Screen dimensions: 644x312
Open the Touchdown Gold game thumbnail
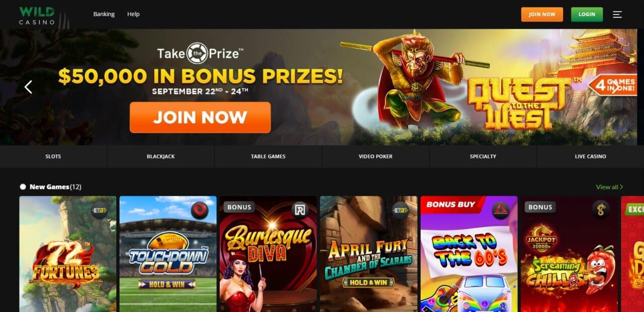(168, 254)
